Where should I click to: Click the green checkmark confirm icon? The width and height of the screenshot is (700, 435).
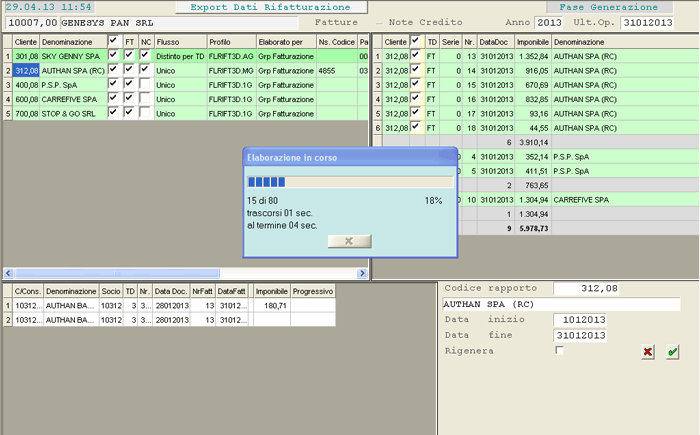pos(672,352)
